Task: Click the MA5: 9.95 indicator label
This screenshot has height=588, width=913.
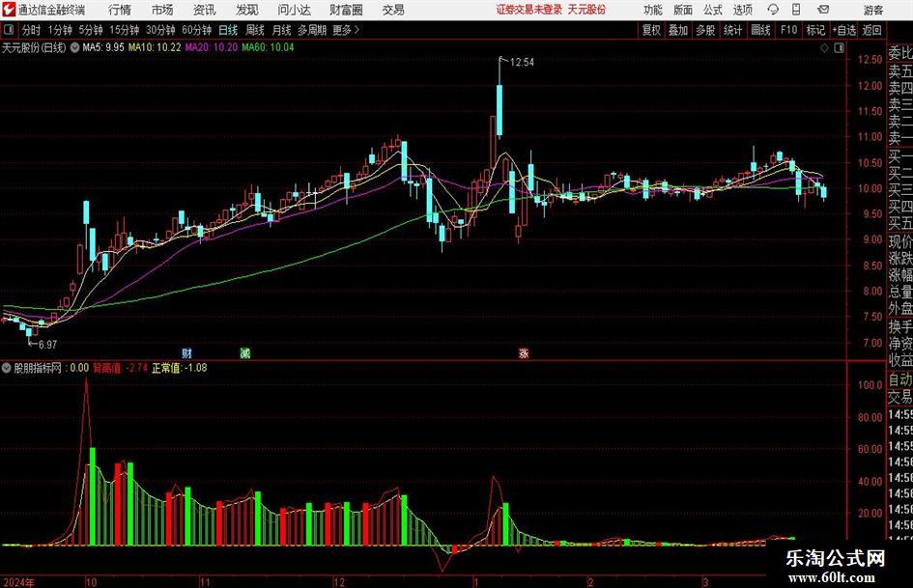Action: click(x=103, y=47)
